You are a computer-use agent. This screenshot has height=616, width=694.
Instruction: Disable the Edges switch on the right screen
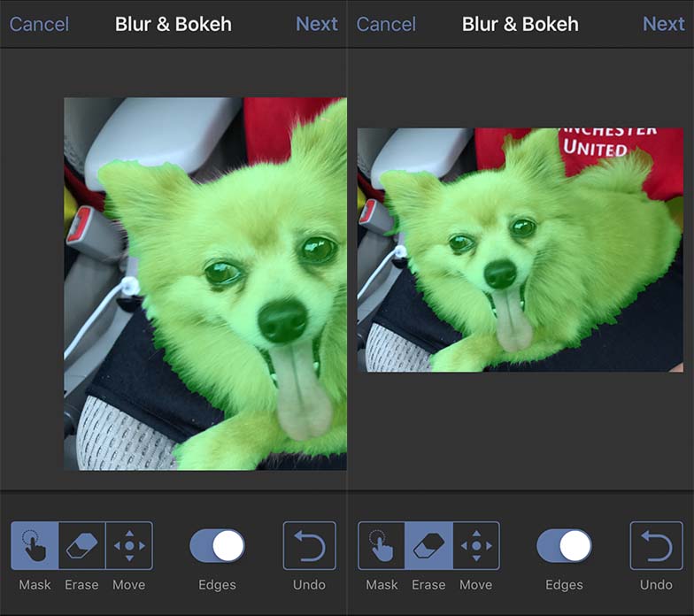[564, 546]
